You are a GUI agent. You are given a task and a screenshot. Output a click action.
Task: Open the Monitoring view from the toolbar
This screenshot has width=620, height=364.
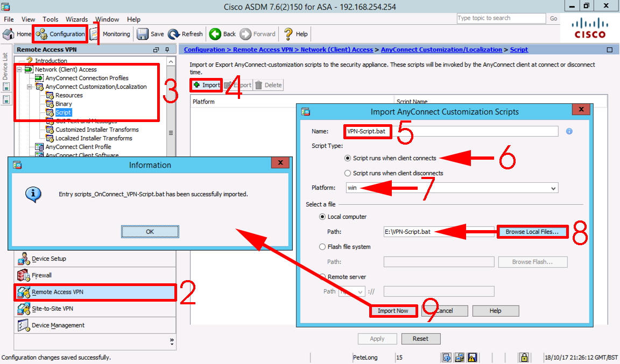point(110,34)
